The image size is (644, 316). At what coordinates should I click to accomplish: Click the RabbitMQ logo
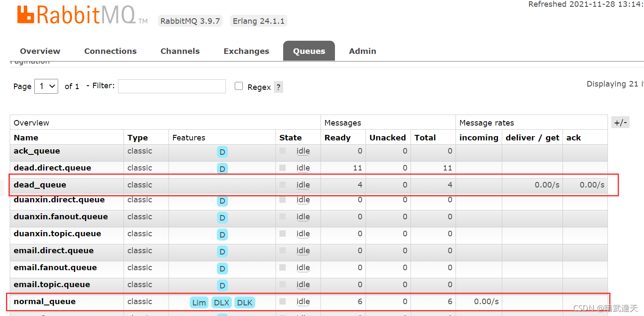[x=82, y=14]
